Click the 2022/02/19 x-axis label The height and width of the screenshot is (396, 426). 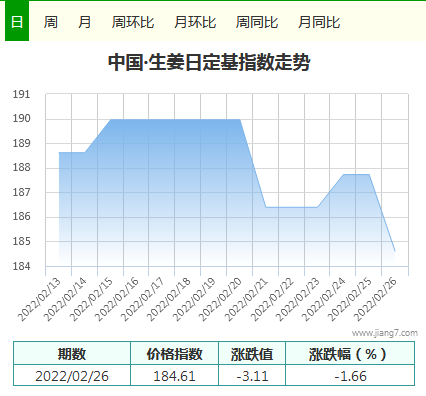click(x=194, y=300)
